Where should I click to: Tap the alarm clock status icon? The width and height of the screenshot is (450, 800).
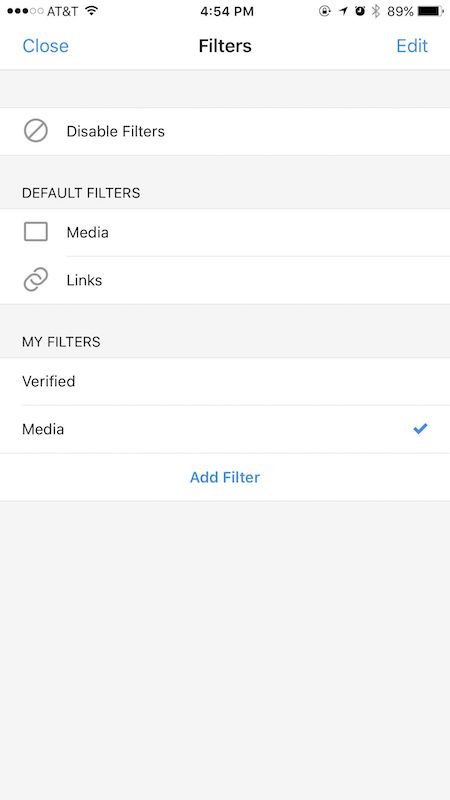pos(360,11)
